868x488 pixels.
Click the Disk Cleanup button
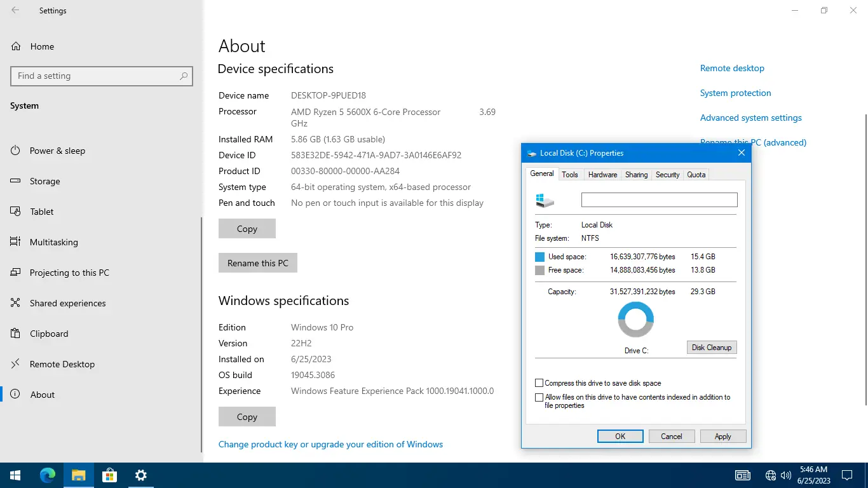pyautogui.click(x=712, y=348)
